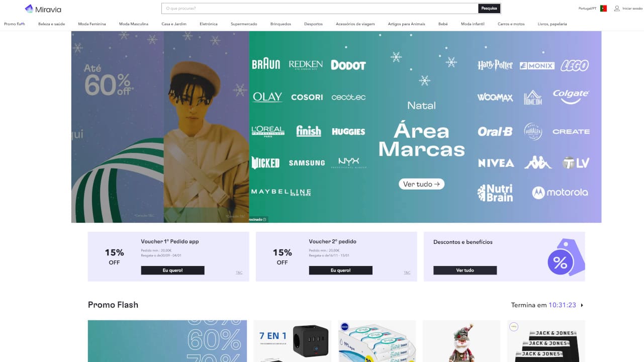Open the Eletrónica category menu

click(x=209, y=24)
